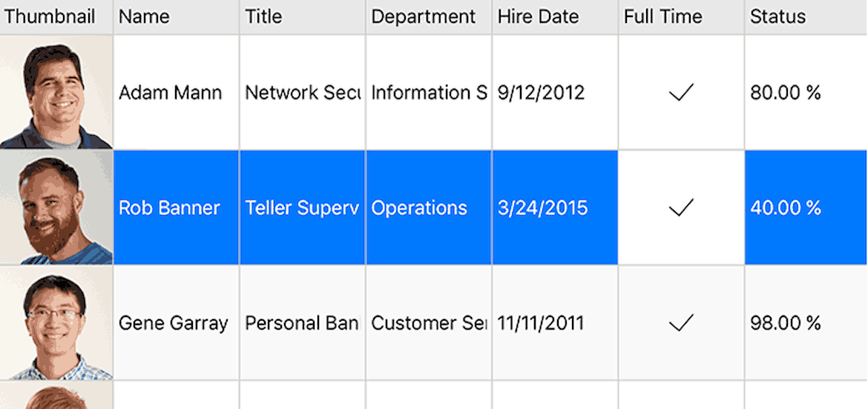The width and height of the screenshot is (868, 409).
Task: Toggle Full Time checkmark for Rob Banner
Action: click(x=681, y=208)
